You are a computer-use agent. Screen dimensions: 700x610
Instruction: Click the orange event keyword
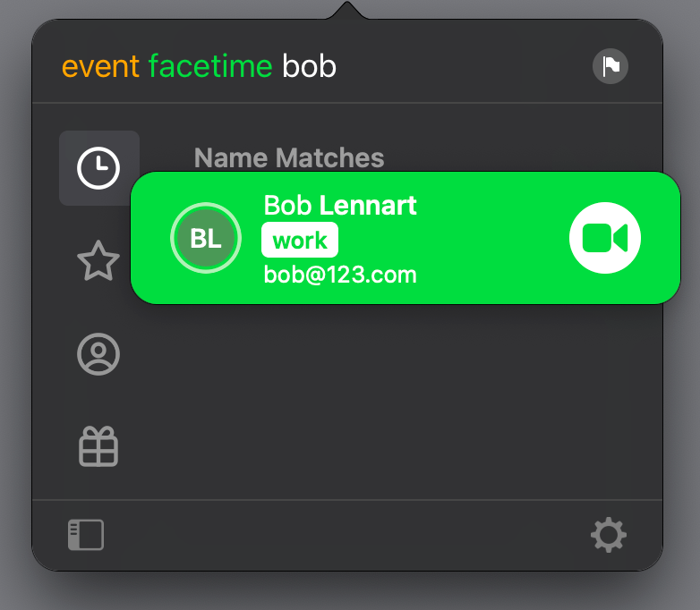pos(100,66)
